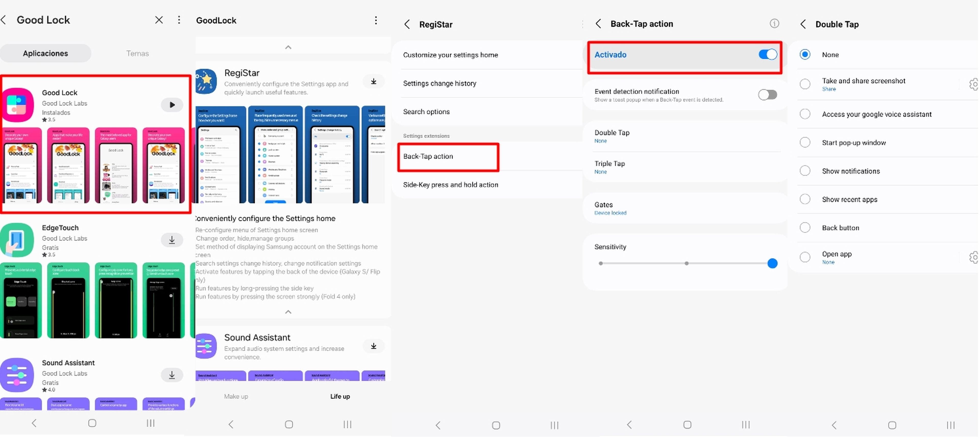
Task: Close the Good Lock store page
Action: (x=159, y=20)
